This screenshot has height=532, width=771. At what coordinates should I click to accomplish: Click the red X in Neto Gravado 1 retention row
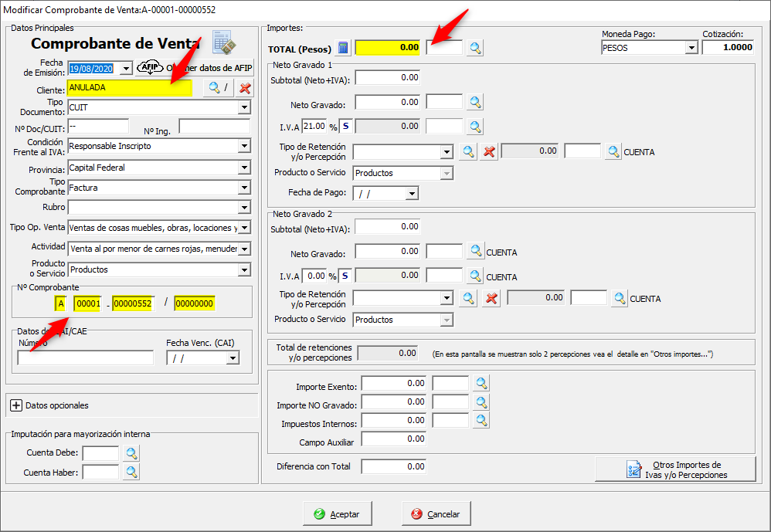(x=488, y=151)
